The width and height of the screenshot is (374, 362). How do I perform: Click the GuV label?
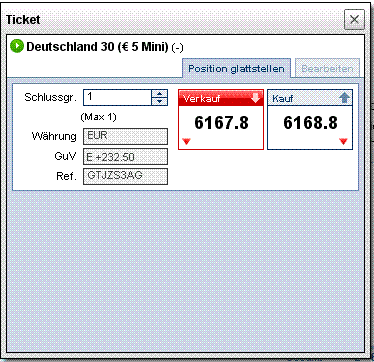pyautogui.click(x=65, y=156)
